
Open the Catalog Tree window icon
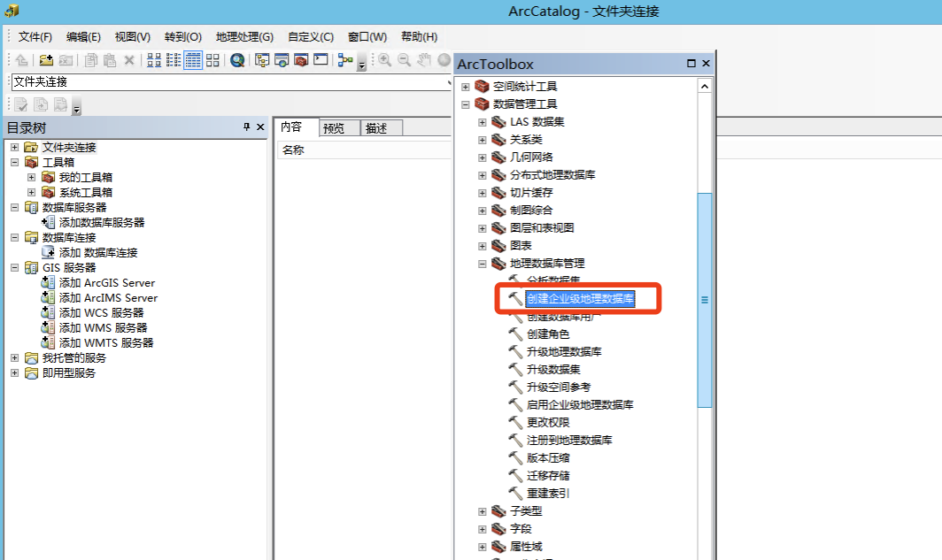tap(262, 60)
